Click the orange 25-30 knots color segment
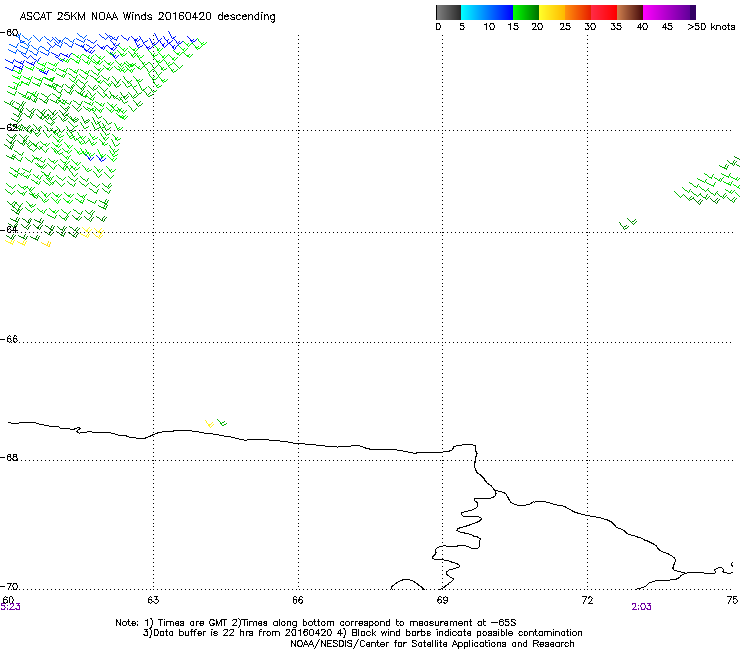Image resolution: width=740 pixels, height=650 pixels. (578, 12)
